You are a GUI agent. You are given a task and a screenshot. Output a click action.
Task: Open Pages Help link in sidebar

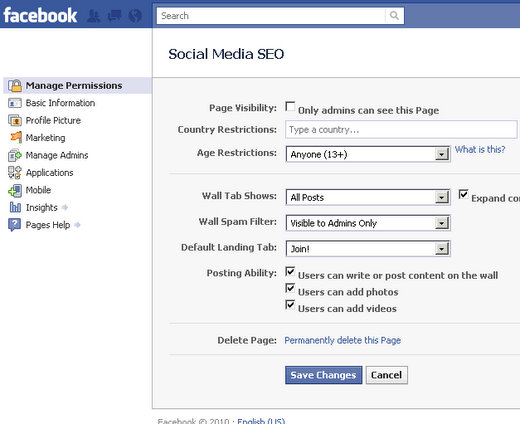[x=48, y=225]
